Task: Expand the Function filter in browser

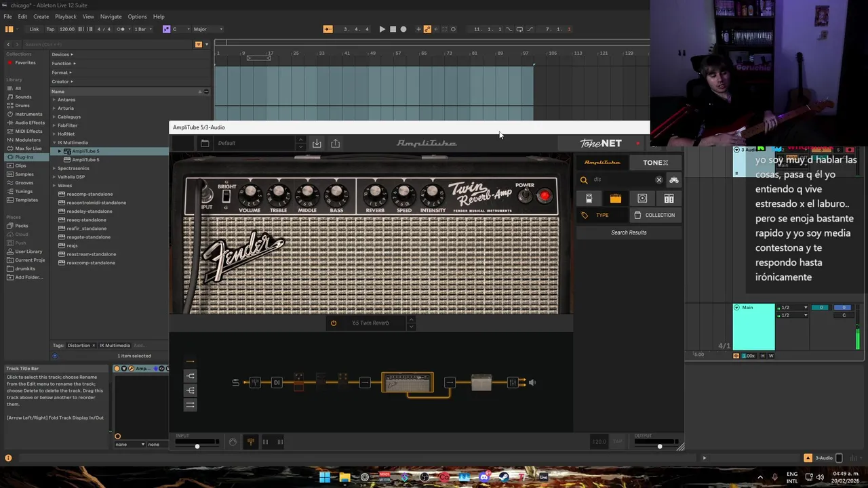Action: [62, 63]
